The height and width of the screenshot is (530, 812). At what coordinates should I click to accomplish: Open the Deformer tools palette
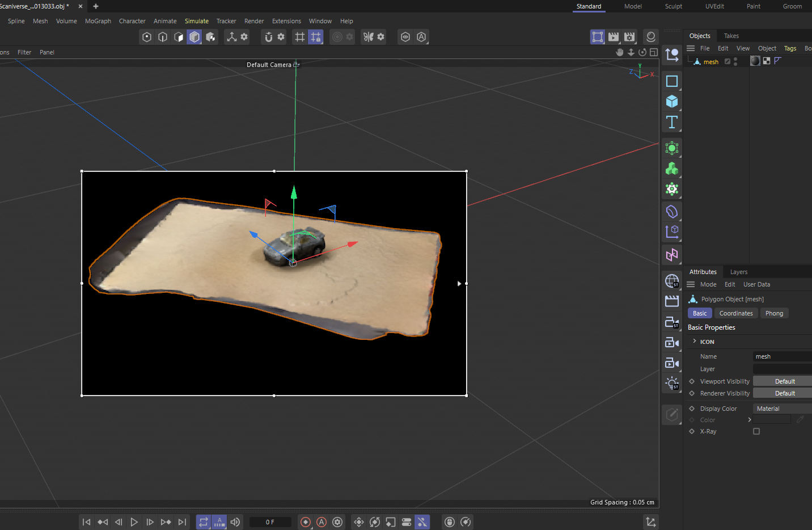point(671,212)
